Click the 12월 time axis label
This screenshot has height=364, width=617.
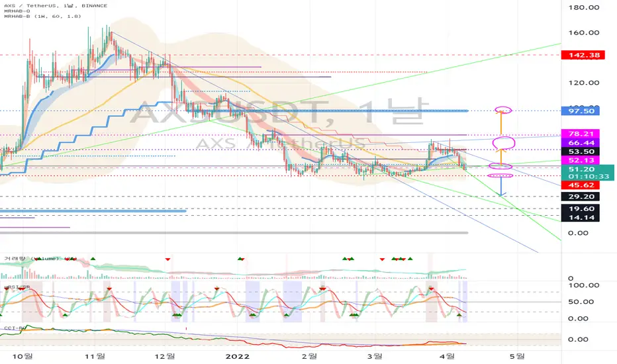[x=165, y=356]
